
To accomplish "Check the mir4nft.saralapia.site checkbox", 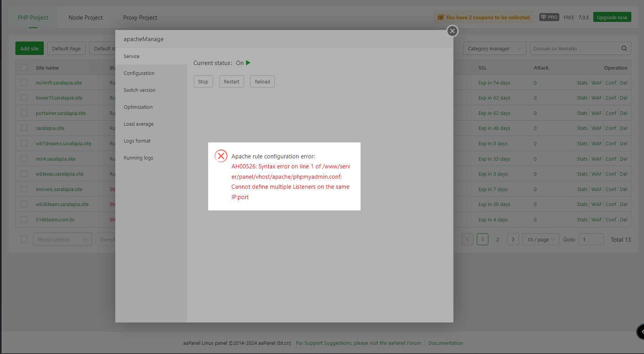I will pyautogui.click(x=24, y=83).
